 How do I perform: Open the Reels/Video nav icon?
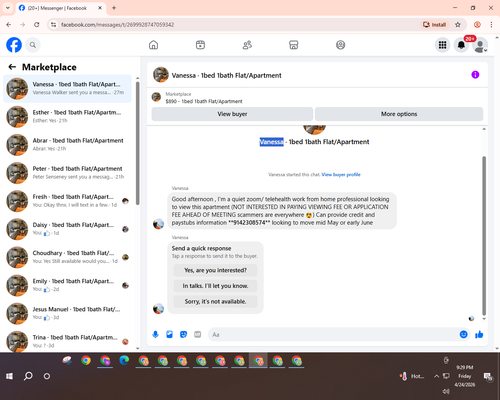[200, 45]
